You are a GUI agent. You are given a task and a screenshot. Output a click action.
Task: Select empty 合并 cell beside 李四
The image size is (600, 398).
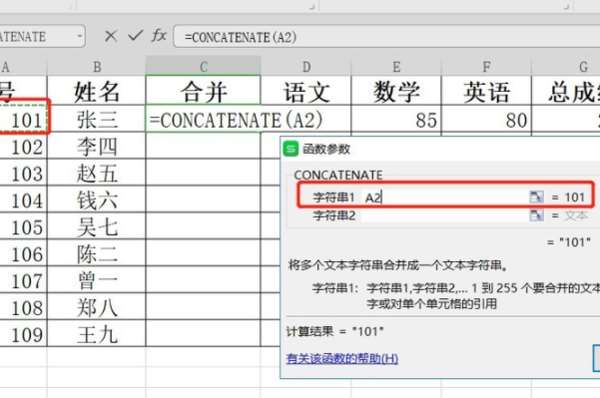(x=203, y=146)
